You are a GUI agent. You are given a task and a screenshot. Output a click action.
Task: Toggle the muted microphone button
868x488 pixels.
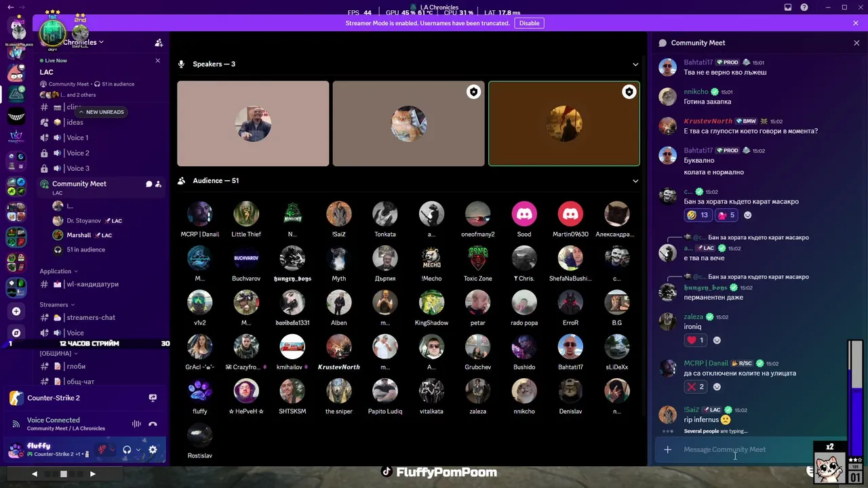click(102, 449)
